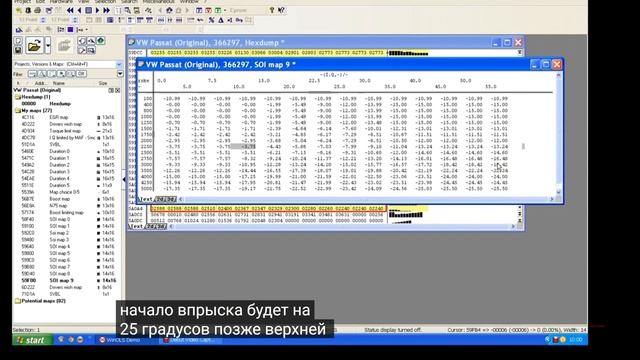
Task: Toggle the last Filter button in the row
Action: tap(81, 74)
